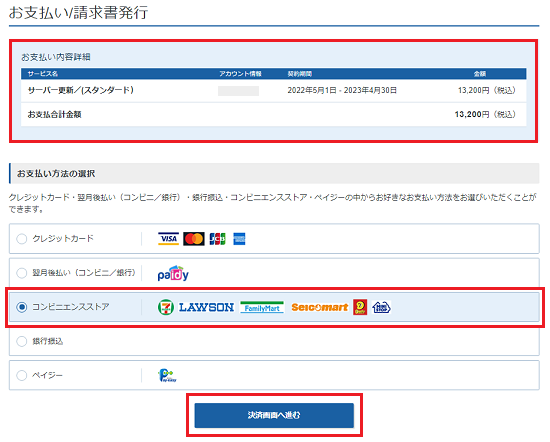Click the LAWSON logo
Viewport: 550px width, 442px height.
pos(206,308)
